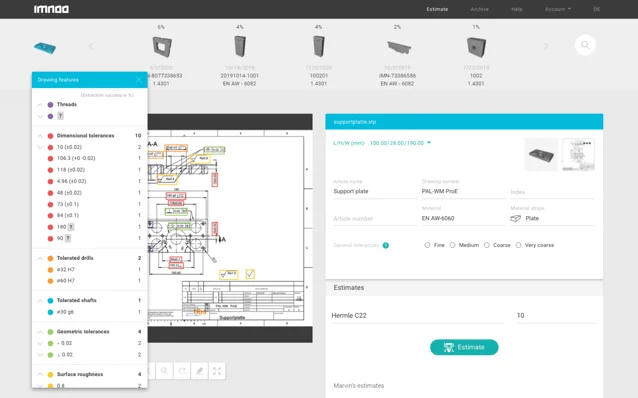Switch language with DE link
The height and width of the screenshot is (398, 638).
coord(596,9)
